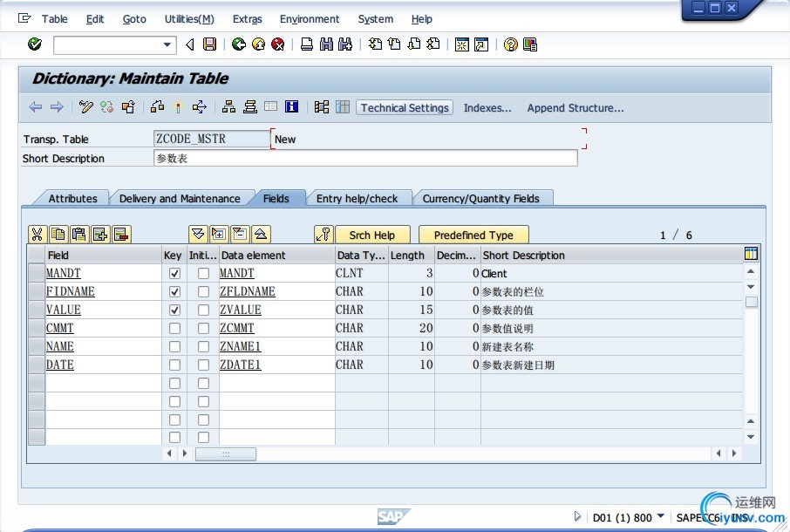Click the Display/Change pencil icon
Image resolution: width=790 pixels, height=532 pixels.
coord(85,106)
